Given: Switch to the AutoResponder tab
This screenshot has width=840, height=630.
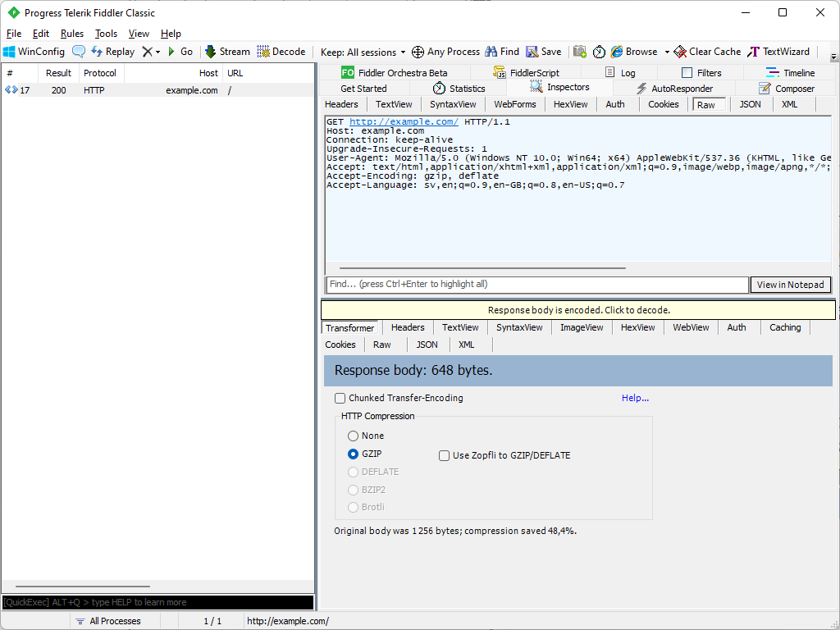Looking at the screenshot, I should tap(674, 89).
